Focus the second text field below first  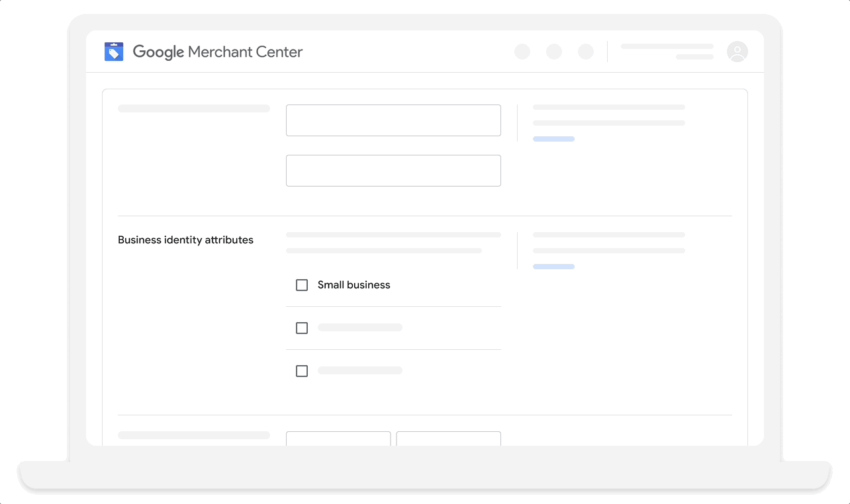click(x=393, y=171)
